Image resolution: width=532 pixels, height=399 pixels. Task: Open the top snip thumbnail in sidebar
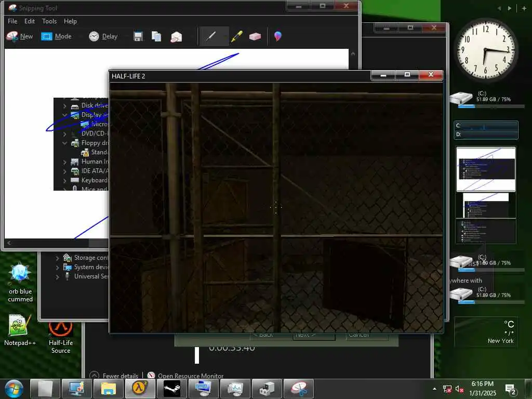(x=486, y=169)
